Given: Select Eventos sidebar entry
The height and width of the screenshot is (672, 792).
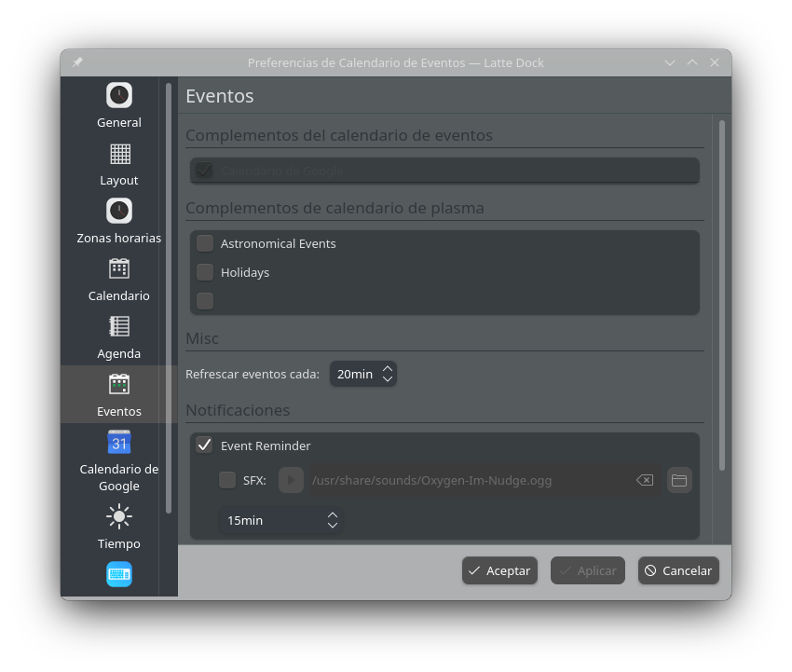Looking at the screenshot, I should click(118, 394).
